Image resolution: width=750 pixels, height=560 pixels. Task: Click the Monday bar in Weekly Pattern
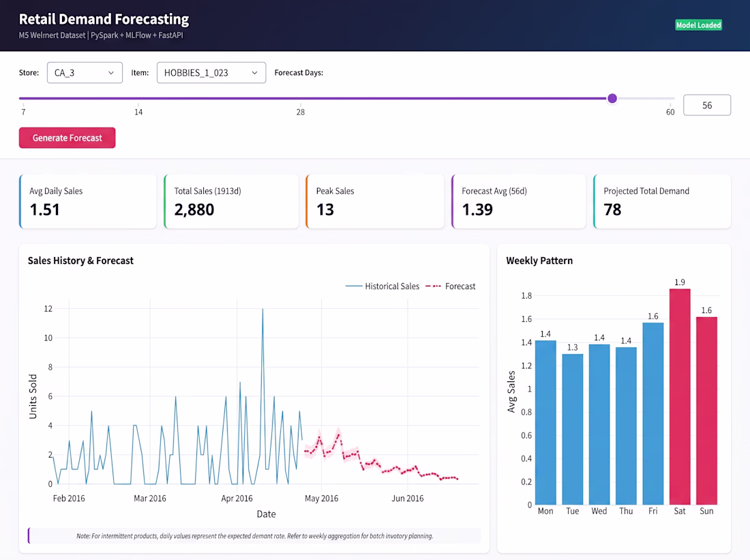coord(545,423)
